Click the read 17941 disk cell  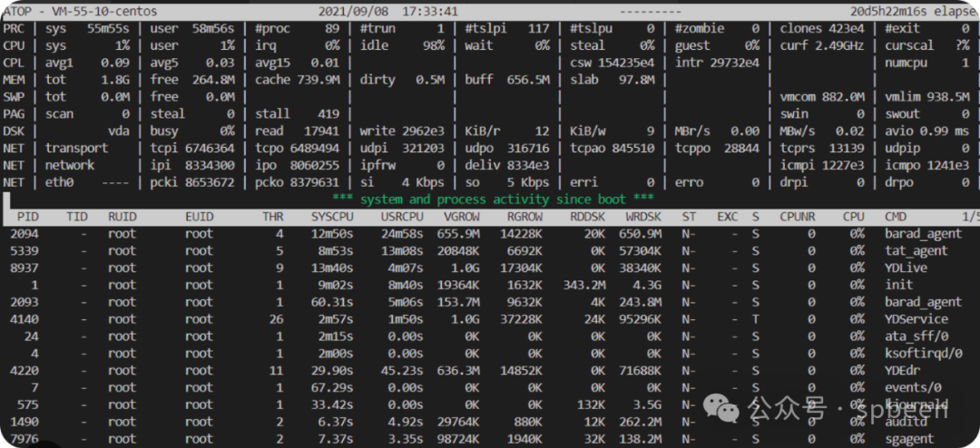297,131
